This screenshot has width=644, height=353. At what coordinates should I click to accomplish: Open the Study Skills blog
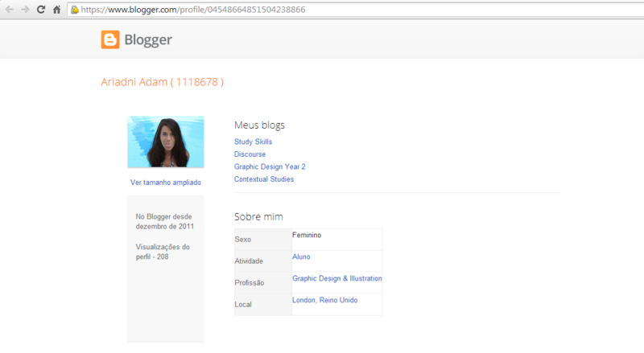pyautogui.click(x=253, y=142)
